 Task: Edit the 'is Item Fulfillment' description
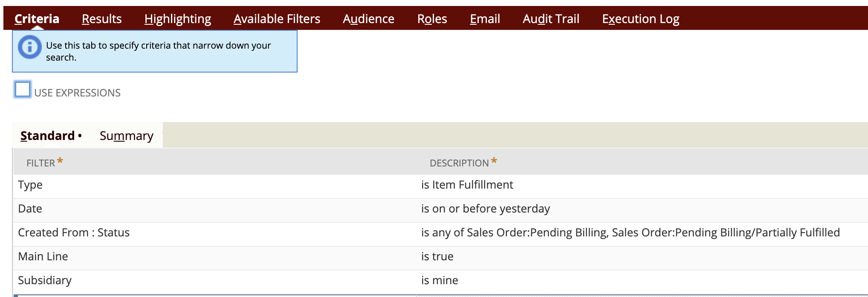click(x=467, y=185)
